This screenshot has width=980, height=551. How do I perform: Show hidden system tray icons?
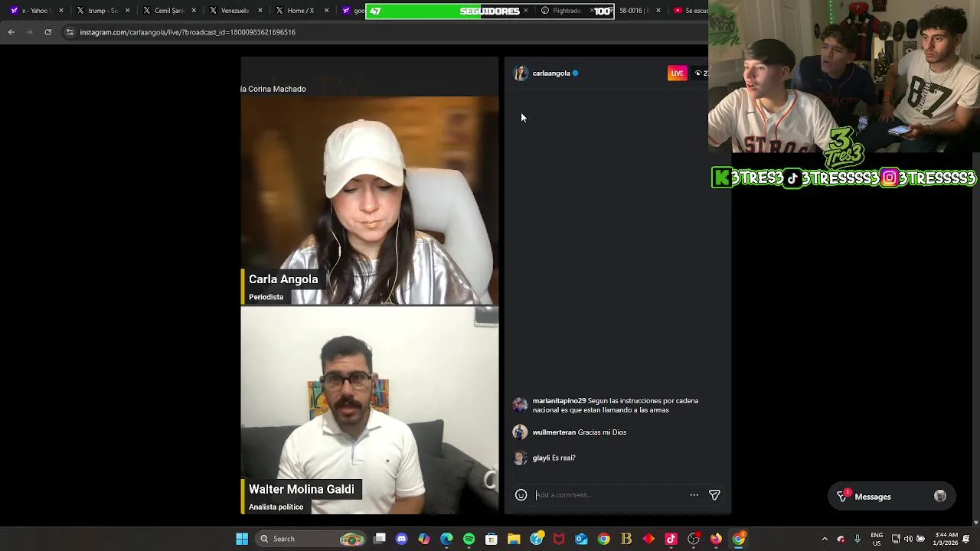825,539
